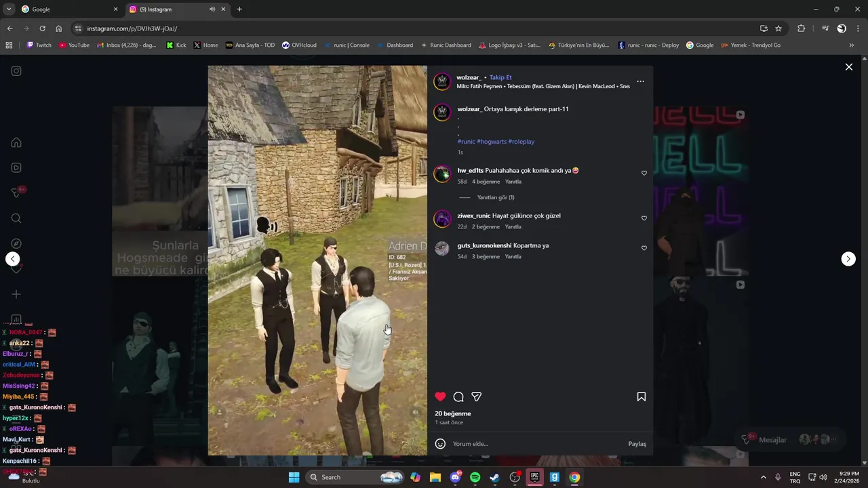868x488 pixels.
Task: Click the browser Home button
Action: [x=59, y=28]
